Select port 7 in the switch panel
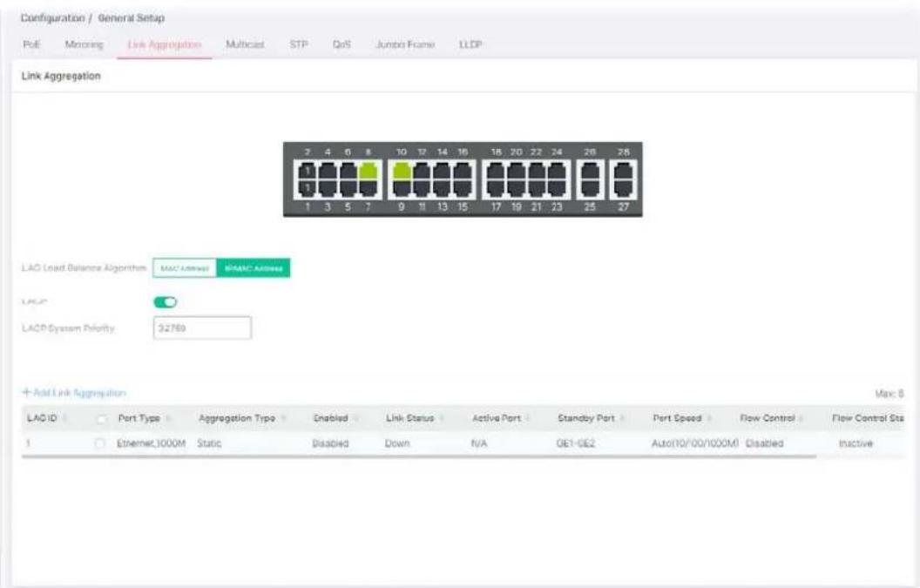The image size is (920, 588). point(368,188)
